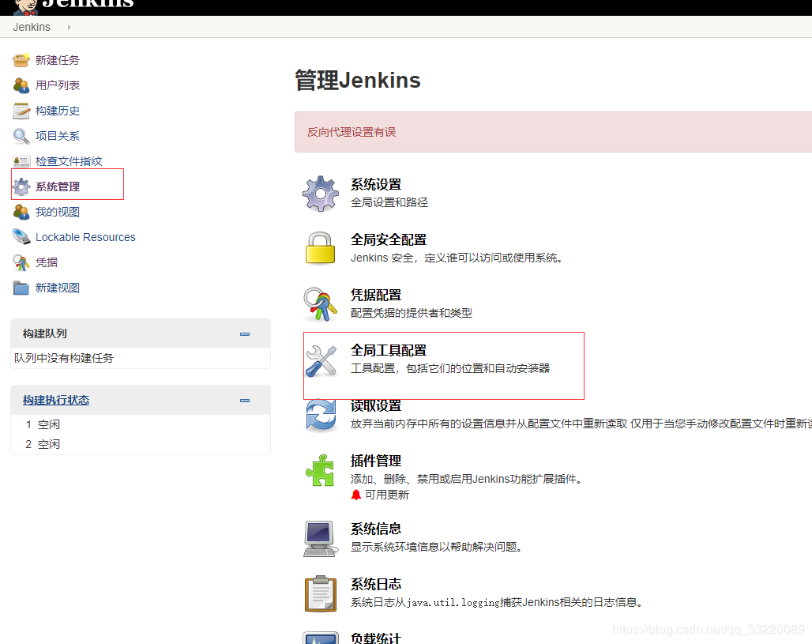The height and width of the screenshot is (644, 812).
Task: Click the 构建历史 notepad icon
Action: 21,111
